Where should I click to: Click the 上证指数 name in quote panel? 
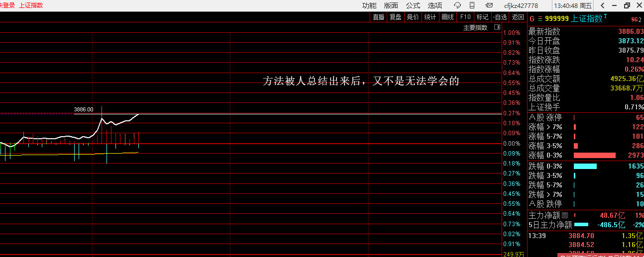587,18
